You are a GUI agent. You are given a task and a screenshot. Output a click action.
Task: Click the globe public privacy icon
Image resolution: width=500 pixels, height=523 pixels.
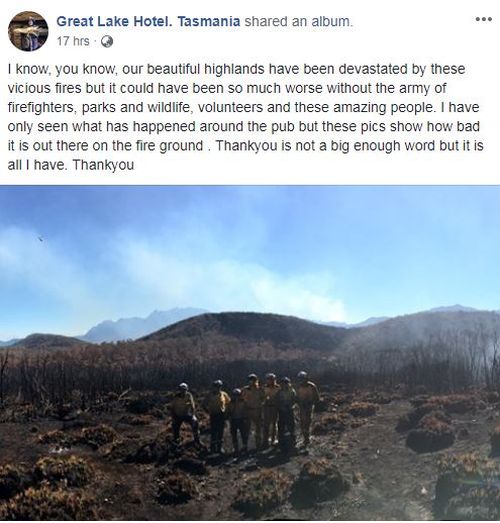pyautogui.click(x=107, y=42)
